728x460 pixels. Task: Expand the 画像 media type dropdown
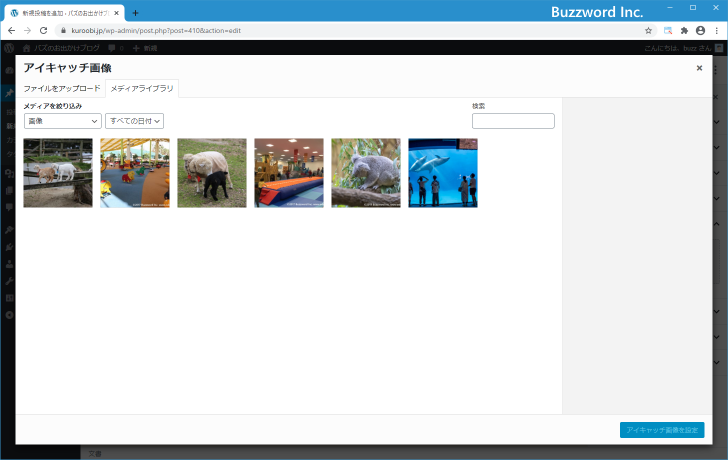coord(63,120)
